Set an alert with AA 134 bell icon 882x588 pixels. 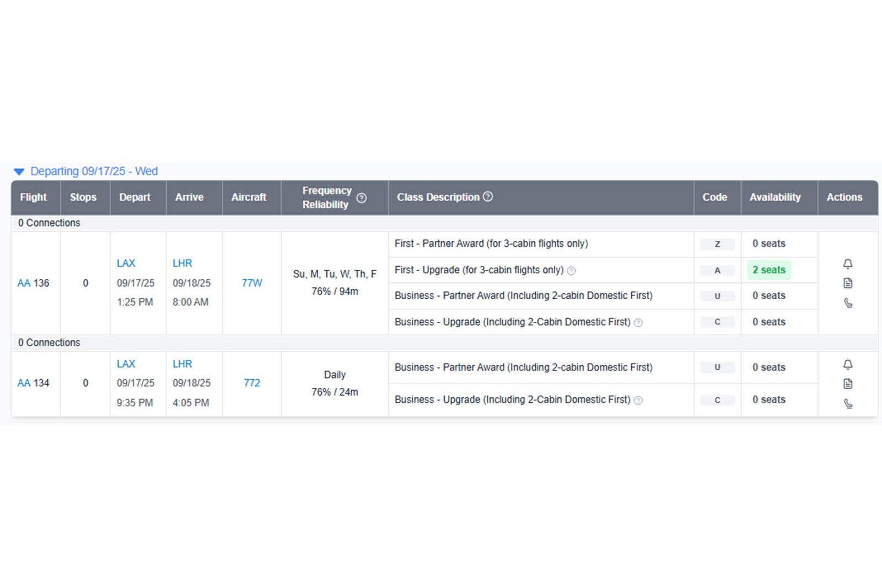pyautogui.click(x=848, y=365)
